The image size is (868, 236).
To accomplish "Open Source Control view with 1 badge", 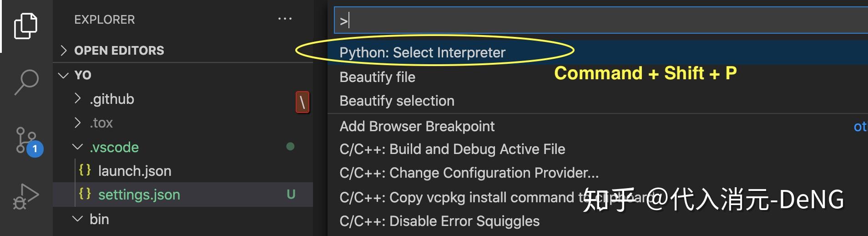I will point(29,141).
